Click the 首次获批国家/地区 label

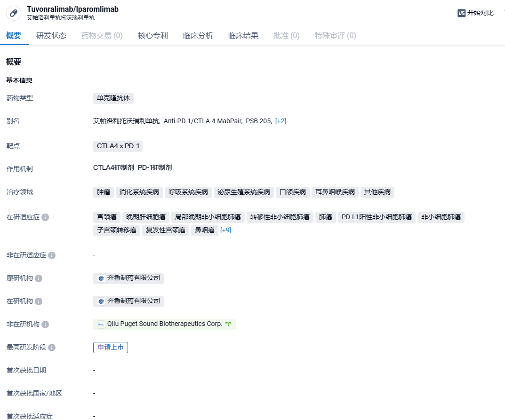point(34,394)
